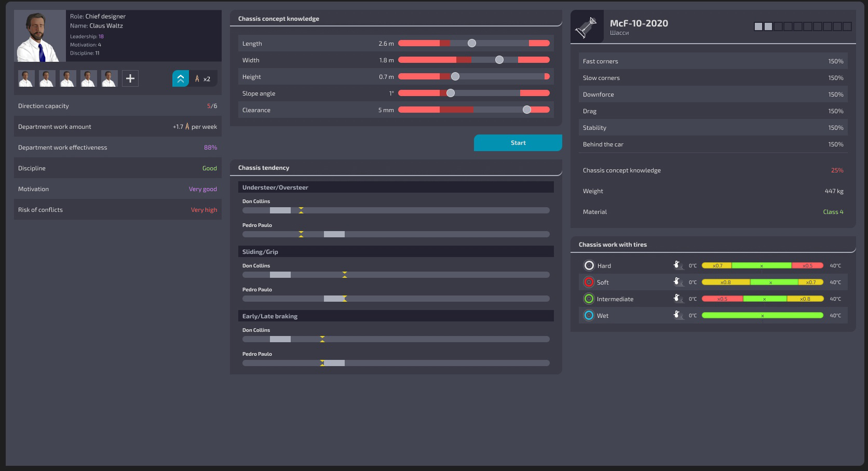Click the Intermediate tire compound icon
The width and height of the screenshot is (868, 471).
coord(589,299)
